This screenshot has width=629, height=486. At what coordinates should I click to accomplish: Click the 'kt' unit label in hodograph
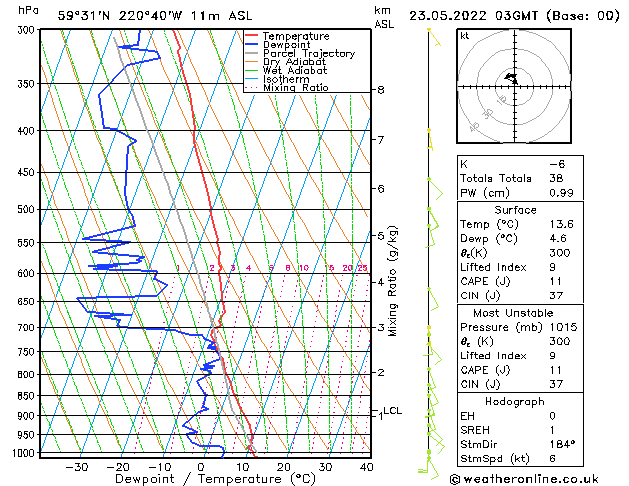click(x=465, y=36)
